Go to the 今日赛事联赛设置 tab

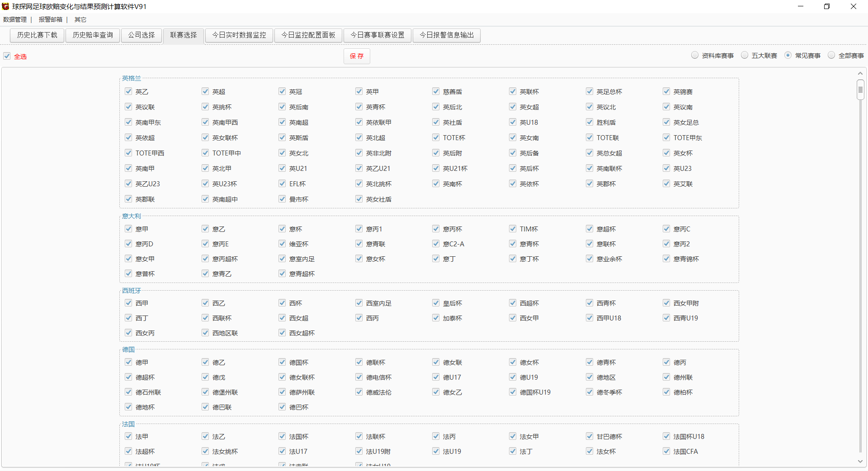point(377,35)
